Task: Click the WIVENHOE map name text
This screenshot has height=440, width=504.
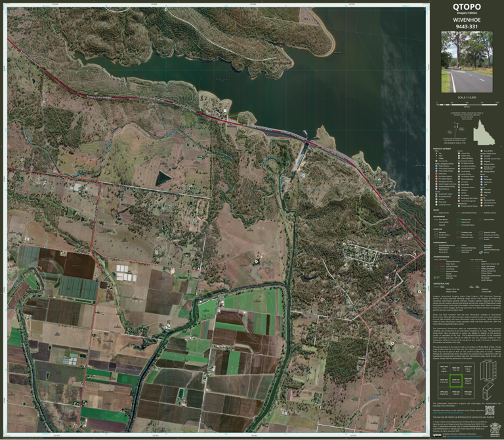Action: 467,20
